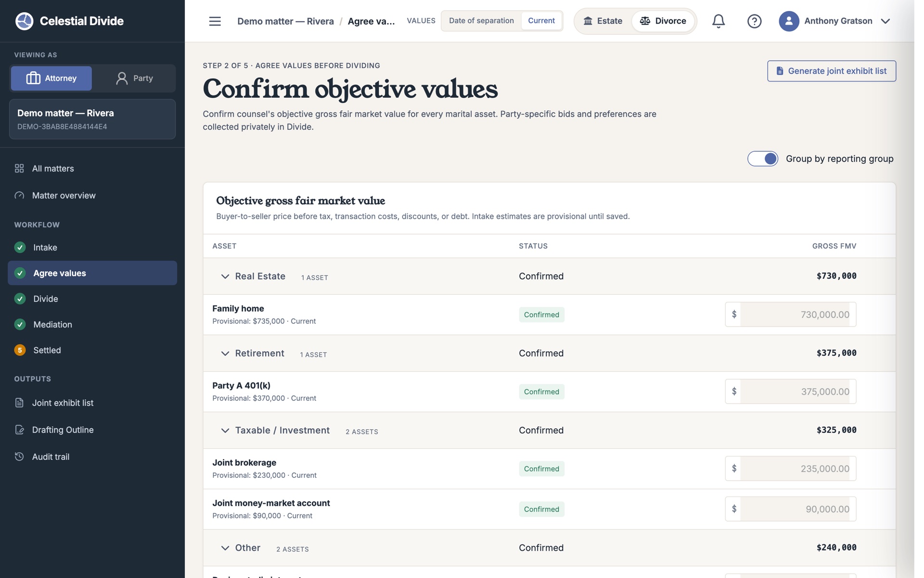Open the user account dropdown arrow

tap(885, 21)
